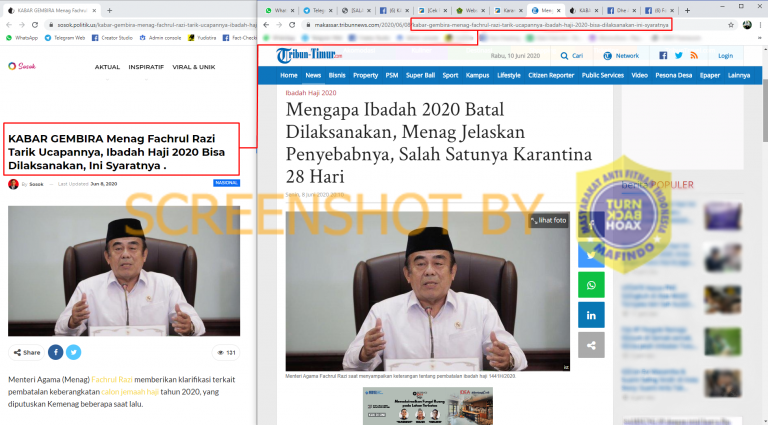Image resolution: width=768 pixels, height=425 pixels.
Task: Open the Kampus menu on Tribun
Action: click(x=478, y=75)
